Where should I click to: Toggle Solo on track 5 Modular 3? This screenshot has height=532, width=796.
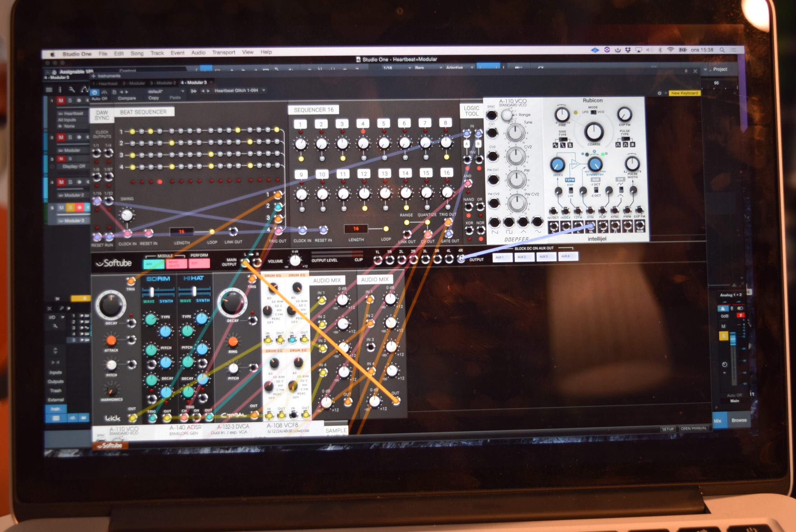click(70, 207)
